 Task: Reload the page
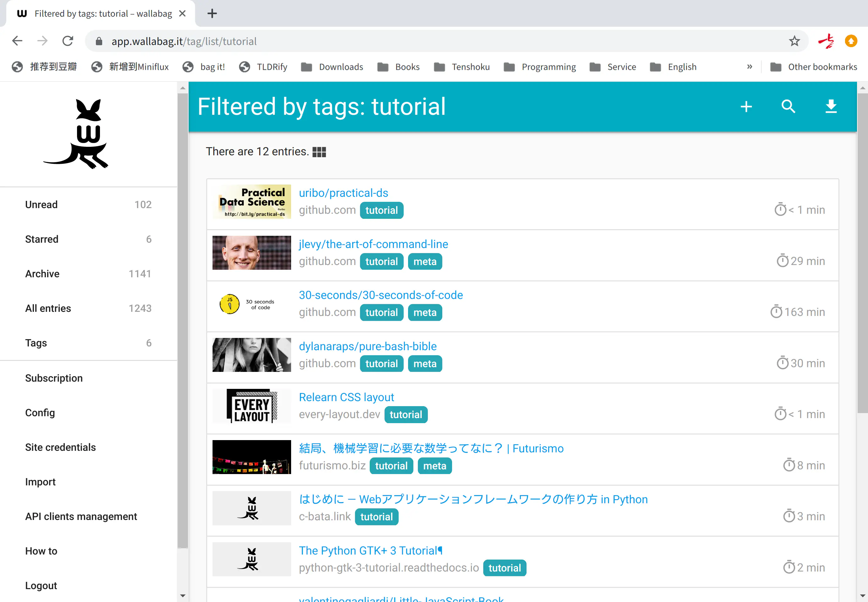point(68,41)
